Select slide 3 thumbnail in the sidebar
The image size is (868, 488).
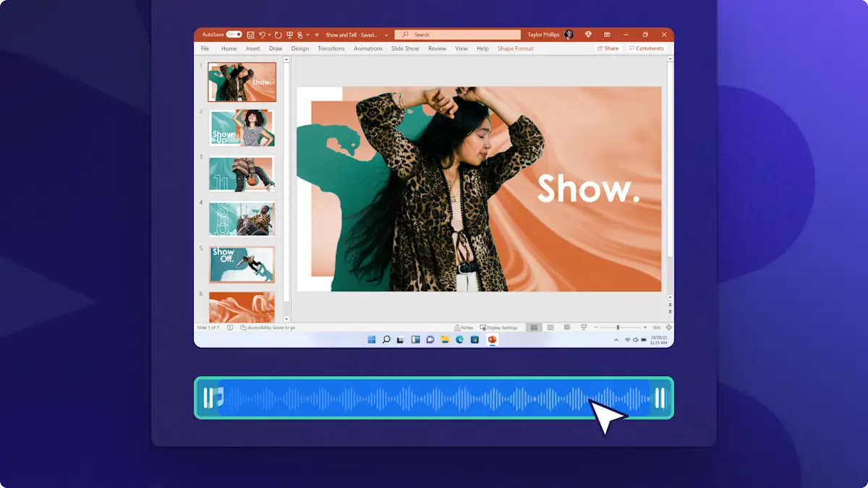coord(242,173)
